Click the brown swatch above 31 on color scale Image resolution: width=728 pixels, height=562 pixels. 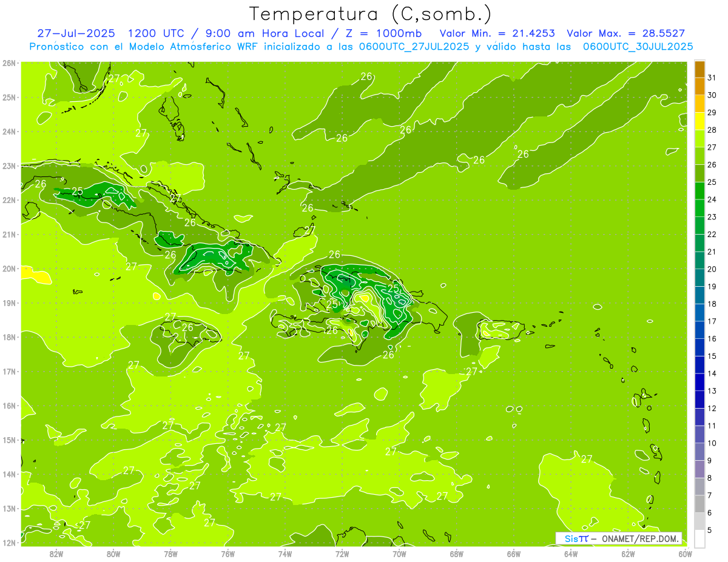[699, 69]
